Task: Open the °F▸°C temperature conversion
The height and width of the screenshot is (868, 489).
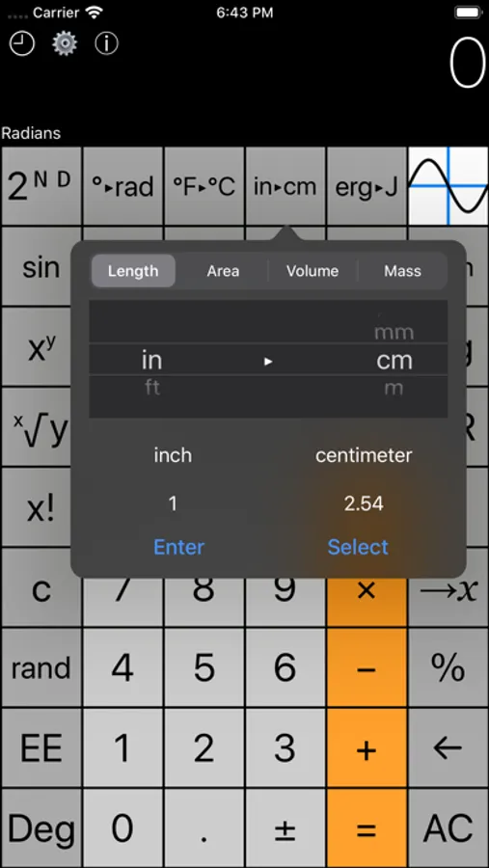Action: click(204, 186)
